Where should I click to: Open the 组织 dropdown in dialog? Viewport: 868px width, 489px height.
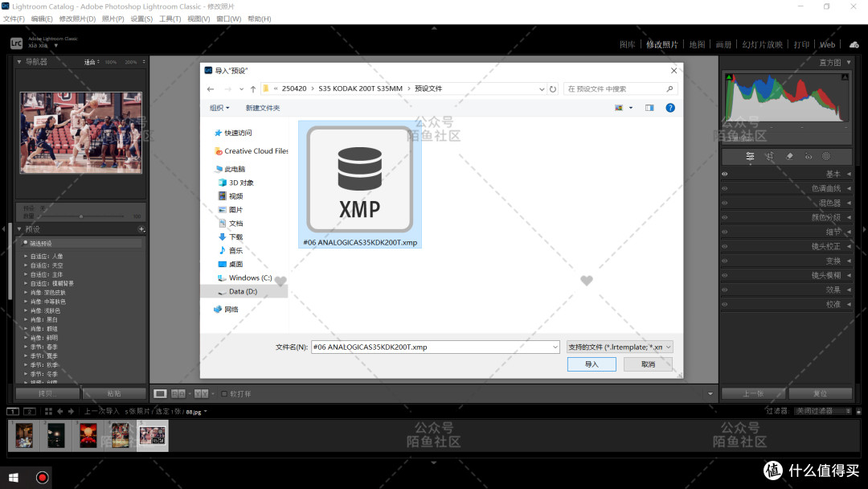219,108
